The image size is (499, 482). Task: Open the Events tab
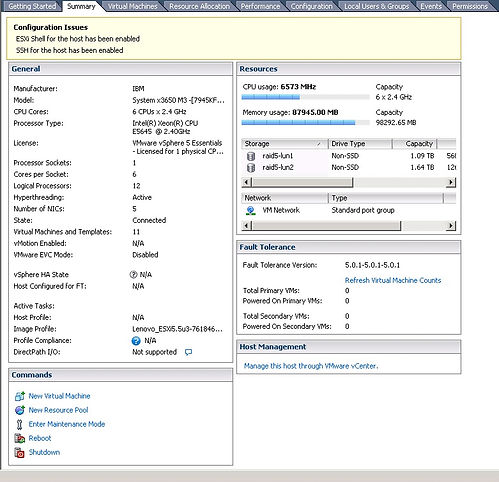coord(431,6)
